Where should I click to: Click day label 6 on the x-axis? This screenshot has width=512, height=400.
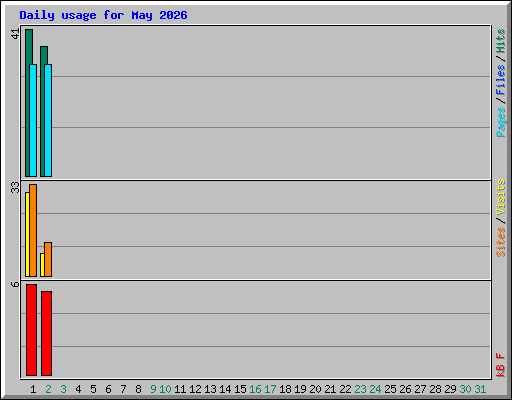tap(108, 389)
